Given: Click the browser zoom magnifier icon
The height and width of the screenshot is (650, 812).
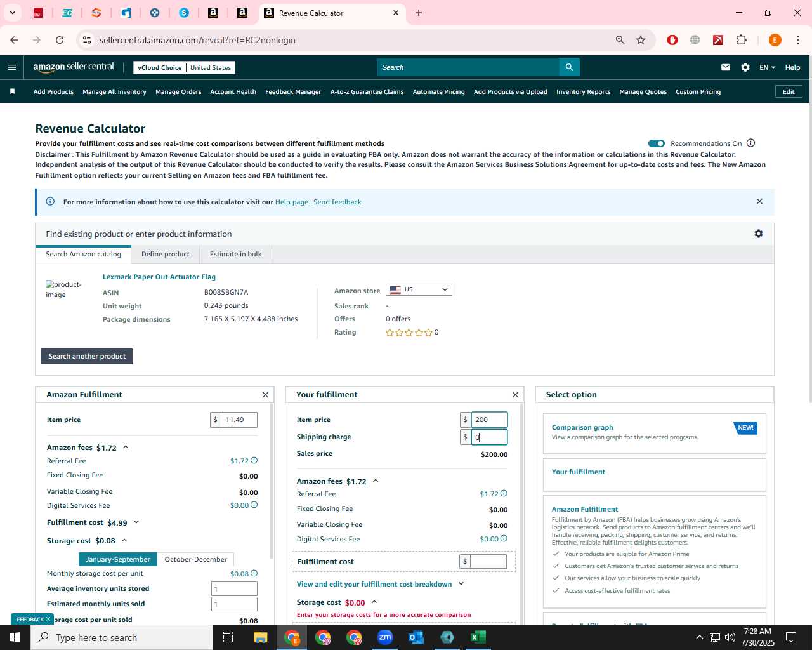Looking at the screenshot, I should [x=620, y=40].
